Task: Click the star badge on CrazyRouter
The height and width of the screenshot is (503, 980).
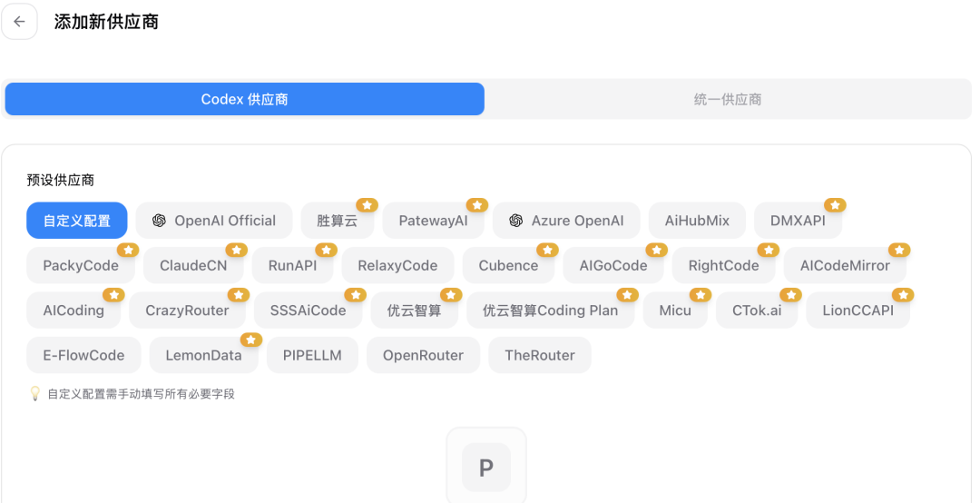Action: 239,295
